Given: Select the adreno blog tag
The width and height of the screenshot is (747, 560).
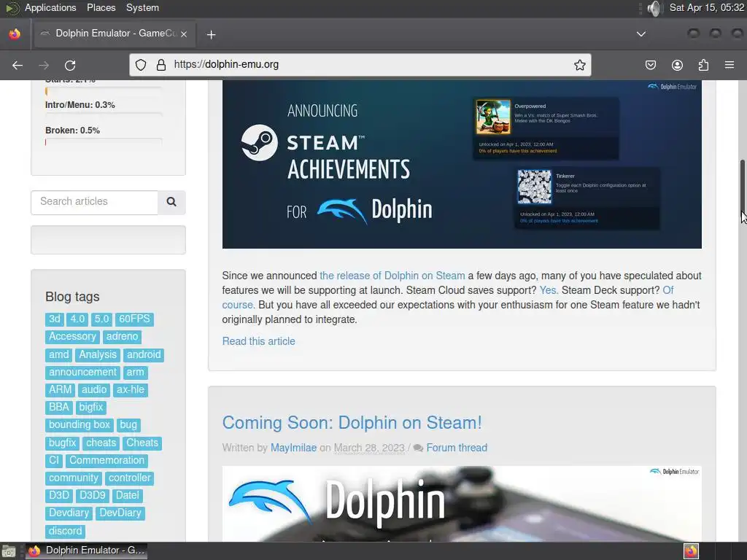Looking at the screenshot, I should pos(122,337).
